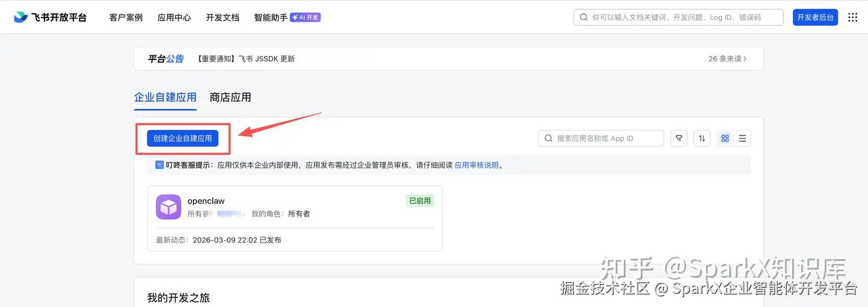This screenshot has width=868, height=307.
Task: Open the 智能助手 menu item
Action: 271,17
